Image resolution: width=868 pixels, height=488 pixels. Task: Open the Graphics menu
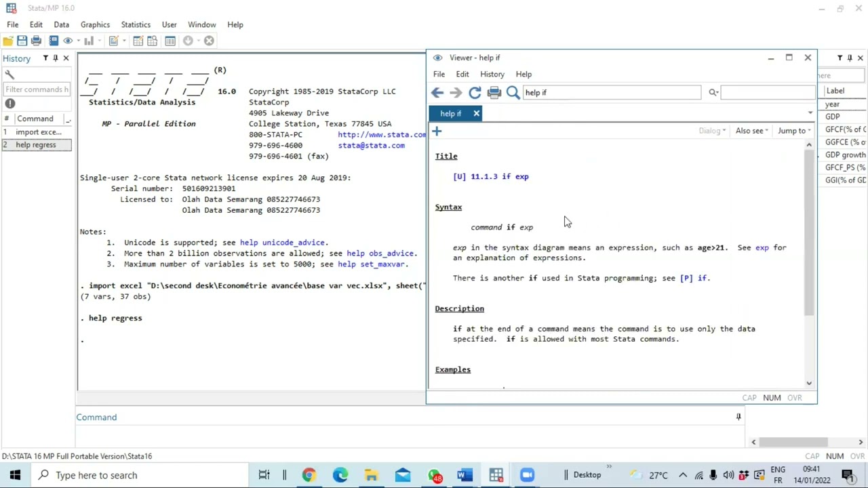[95, 24]
